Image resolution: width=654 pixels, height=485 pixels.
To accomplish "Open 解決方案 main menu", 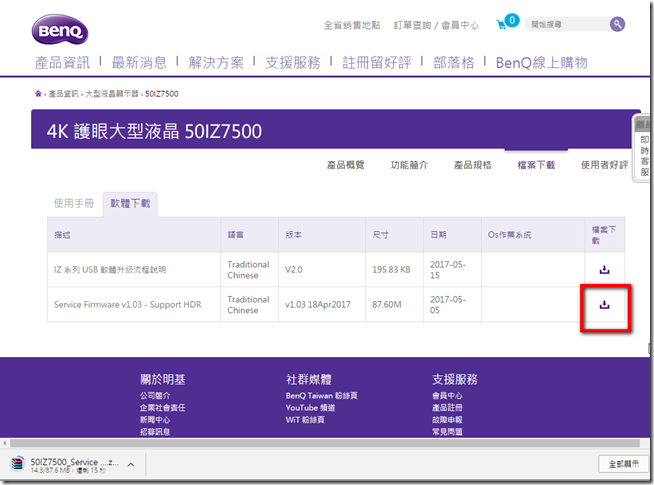I will 216,63.
